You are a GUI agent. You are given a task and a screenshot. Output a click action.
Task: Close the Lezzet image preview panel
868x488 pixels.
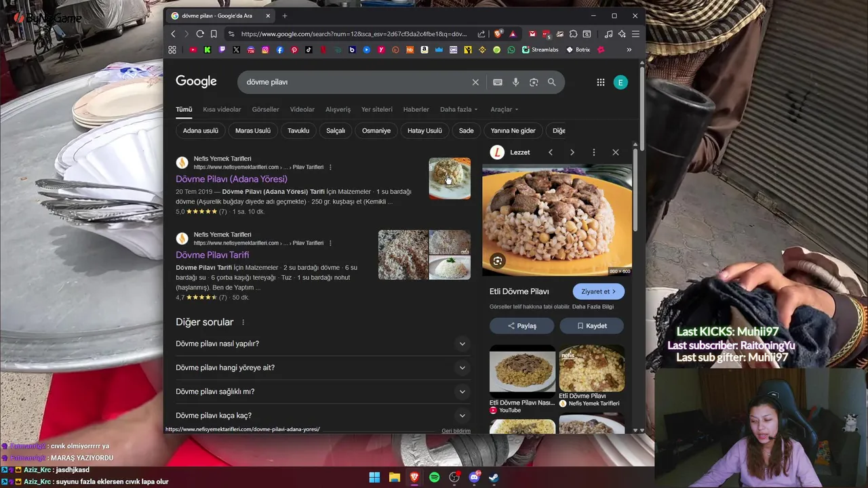pos(616,152)
